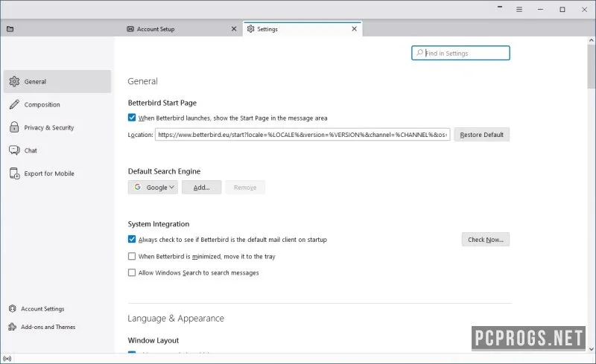Open the General settings category
The height and width of the screenshot is (364, 596).
coord(57,81)
